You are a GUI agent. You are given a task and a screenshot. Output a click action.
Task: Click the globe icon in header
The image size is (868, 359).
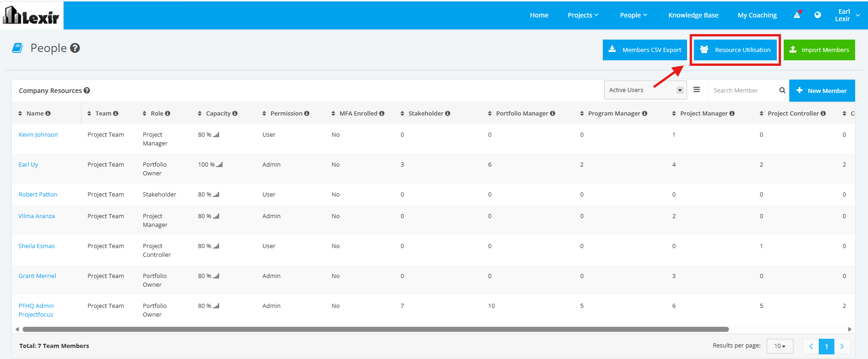coord(818,15)
